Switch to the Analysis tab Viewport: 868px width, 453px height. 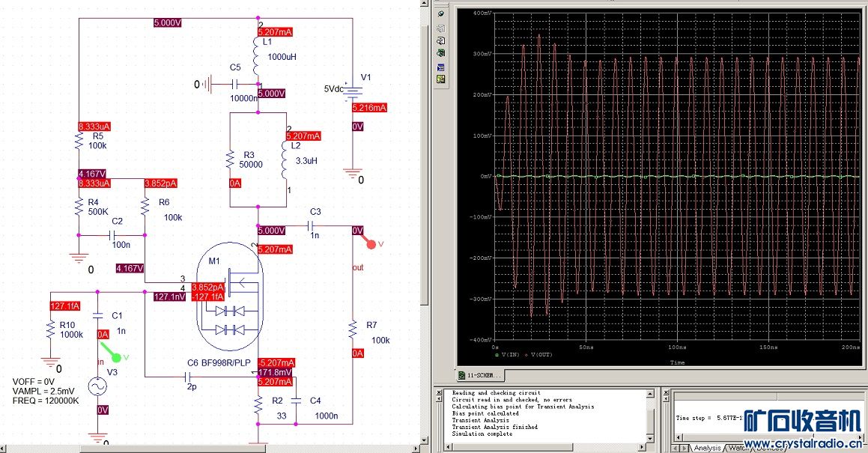(707, 448)
